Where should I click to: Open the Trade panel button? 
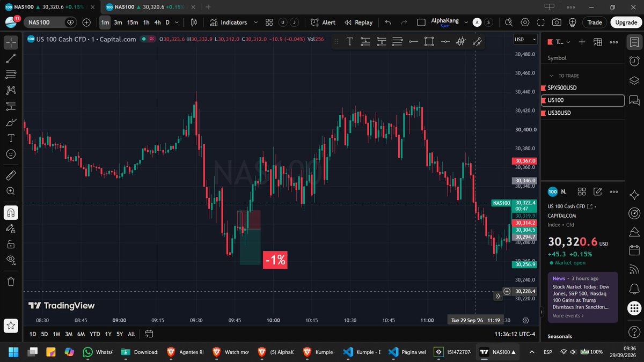click(x=595, y=23)
